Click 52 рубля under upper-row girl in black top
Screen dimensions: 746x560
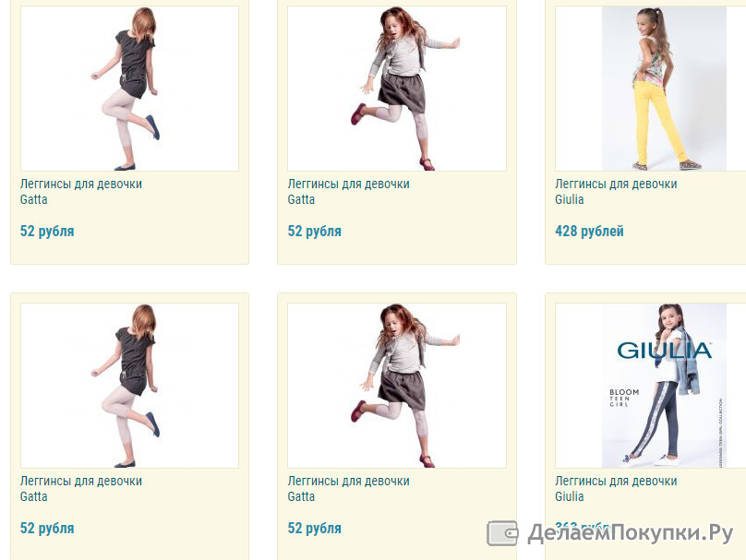coord(47,232)
